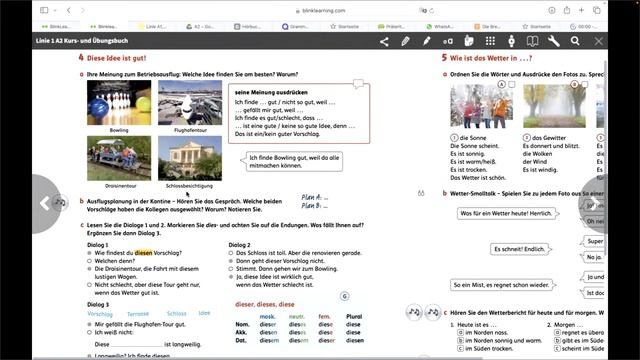
Task: Click the Bowling photo
Action: coord(119,102)
